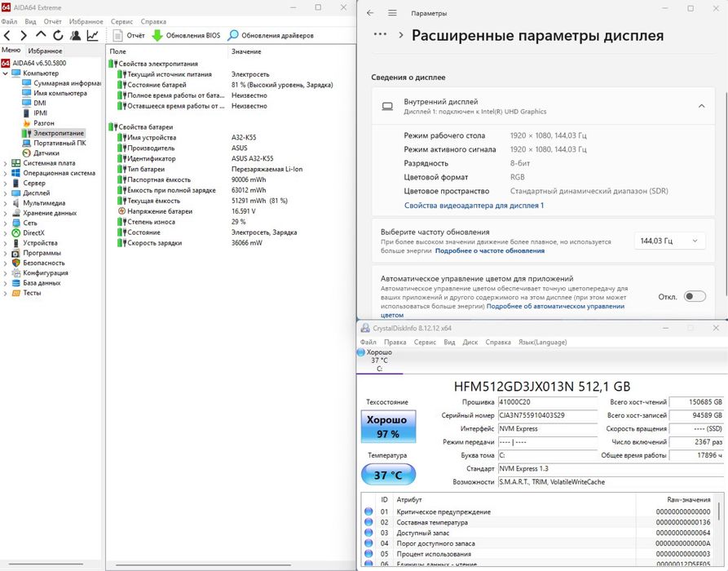Click the Критическое предупреждение attribute row
The image size is (728, 571).
tap(539, 511)
